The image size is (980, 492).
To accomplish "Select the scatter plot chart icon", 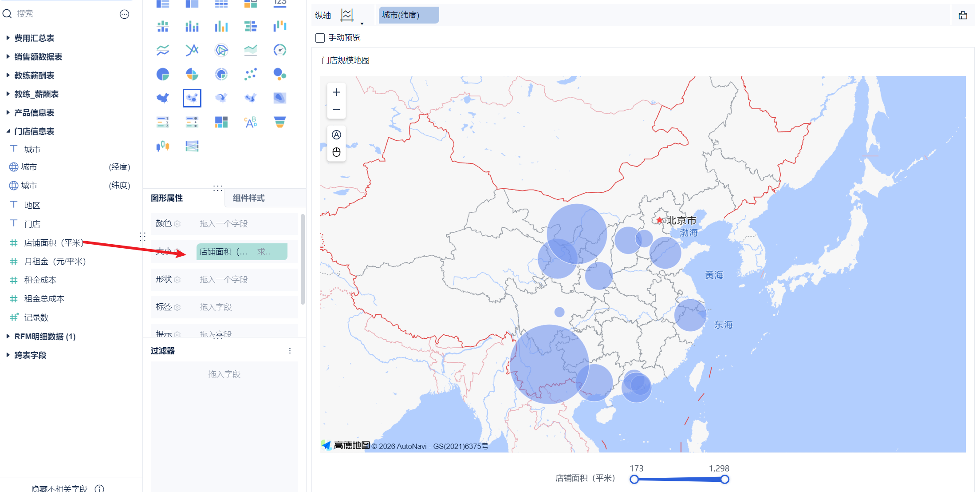I will click(x=251, y=74).
